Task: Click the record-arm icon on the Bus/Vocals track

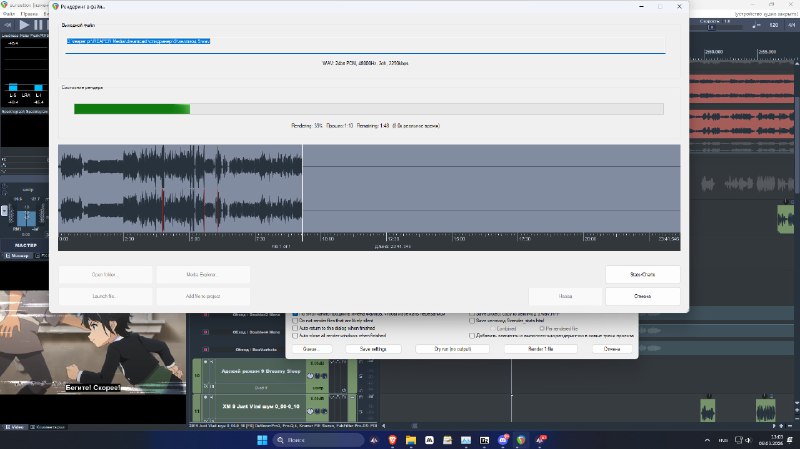Action: click(x=206, y=350)
